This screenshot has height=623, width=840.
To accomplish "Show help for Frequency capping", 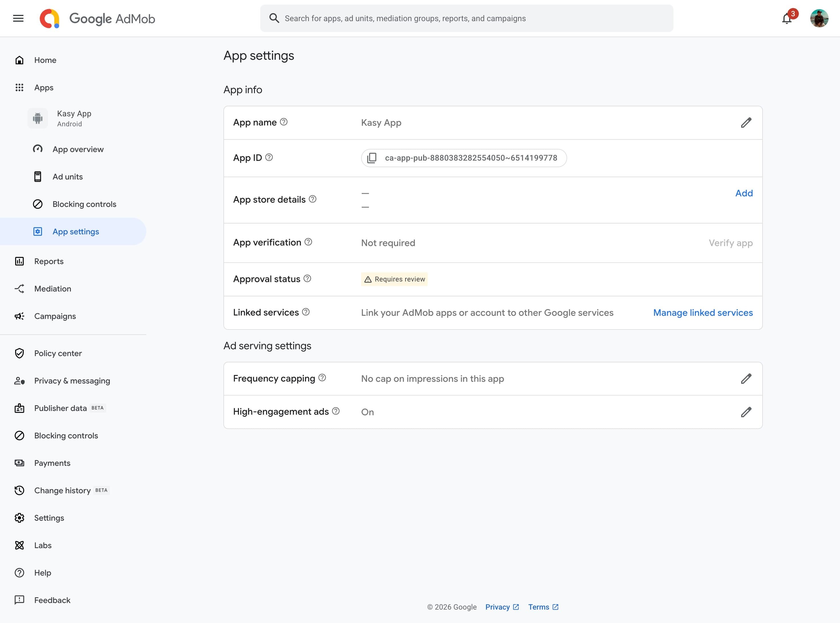I will 322,378.
